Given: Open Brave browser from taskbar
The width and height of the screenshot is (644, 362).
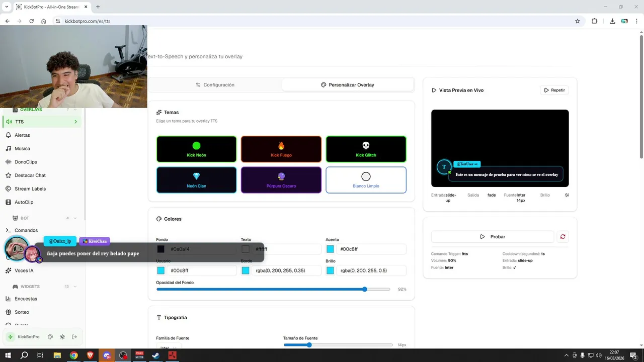Looking at the screenshot, I should pyautogui.click(x=90, y=355).
